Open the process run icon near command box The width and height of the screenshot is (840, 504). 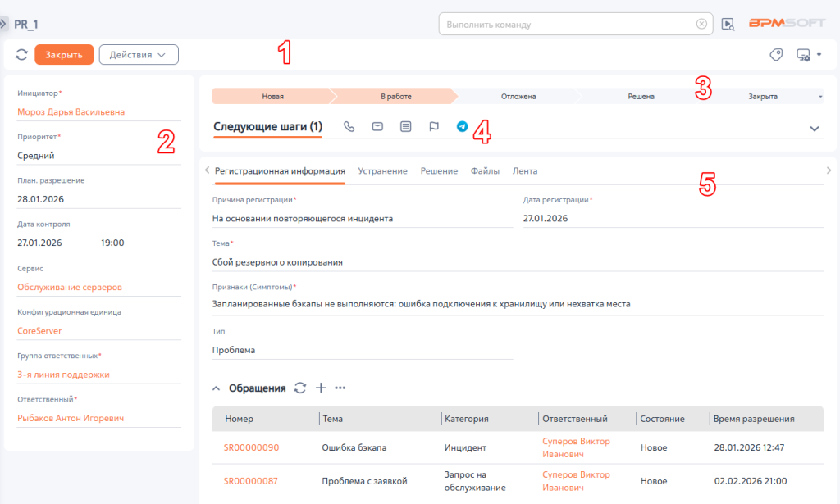point(728,25)
